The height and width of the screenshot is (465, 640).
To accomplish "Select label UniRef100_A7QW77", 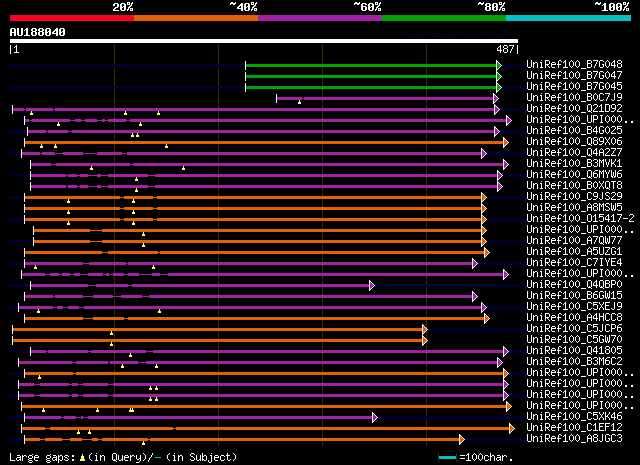I will 574,240.
